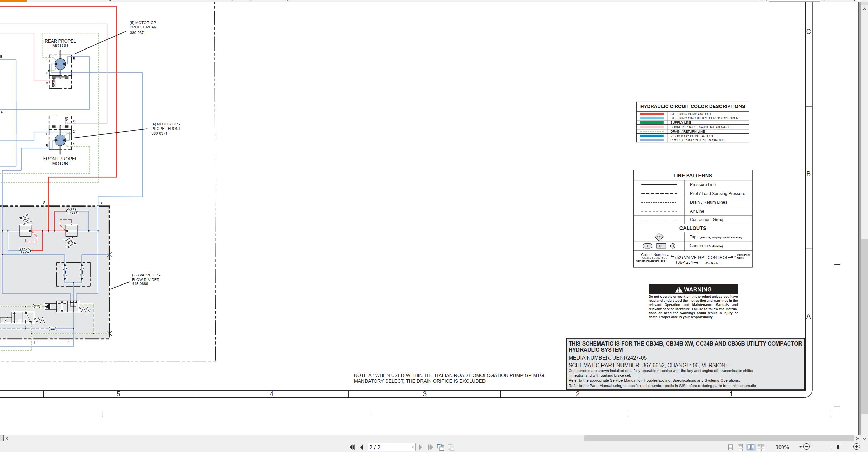Screen dimensions: 868x452
Task: Jump to the last page
Action: [430, 447]
